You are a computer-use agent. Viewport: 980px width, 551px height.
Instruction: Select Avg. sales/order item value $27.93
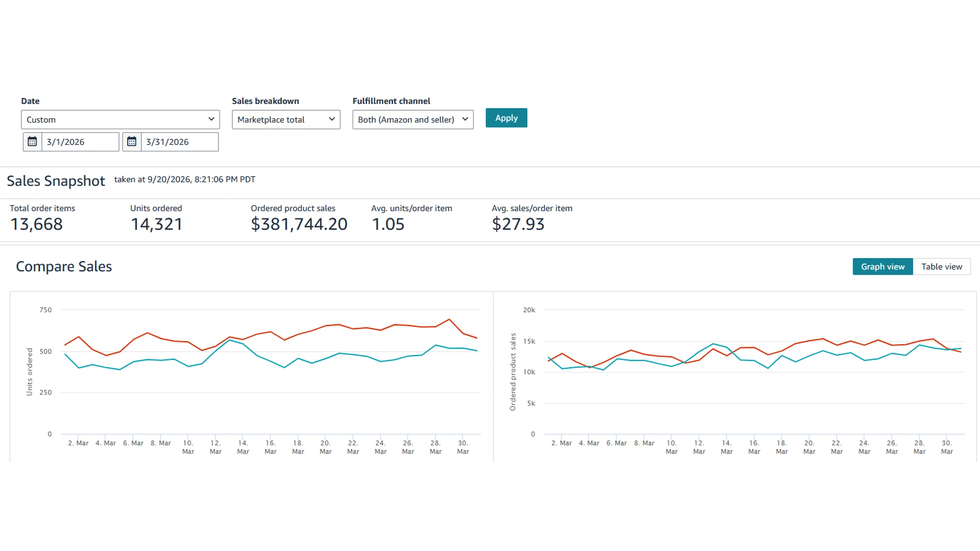[x=518, y=224]
